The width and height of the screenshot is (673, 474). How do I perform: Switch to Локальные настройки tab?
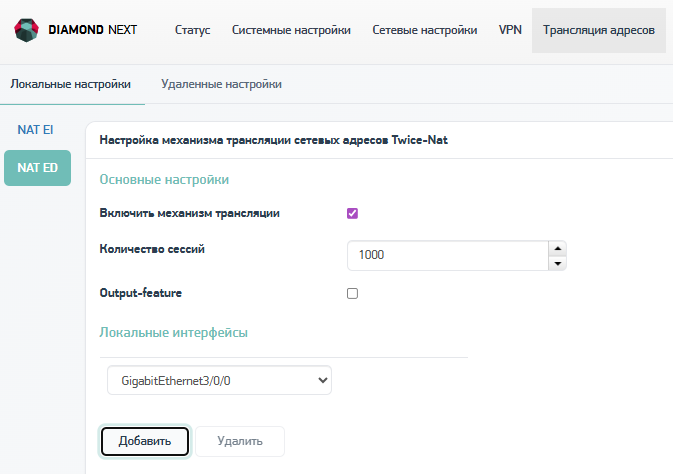(x=71, y=84)
